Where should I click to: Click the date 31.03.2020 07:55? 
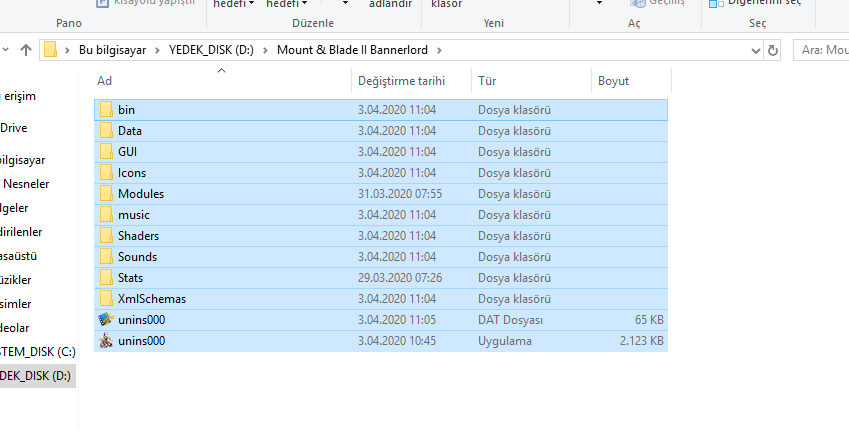click(400, 194)
